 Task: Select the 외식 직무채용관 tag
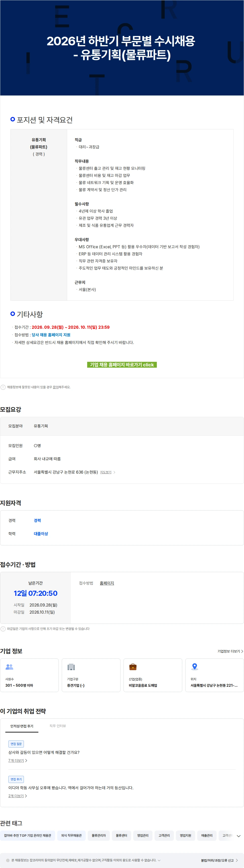71,835
